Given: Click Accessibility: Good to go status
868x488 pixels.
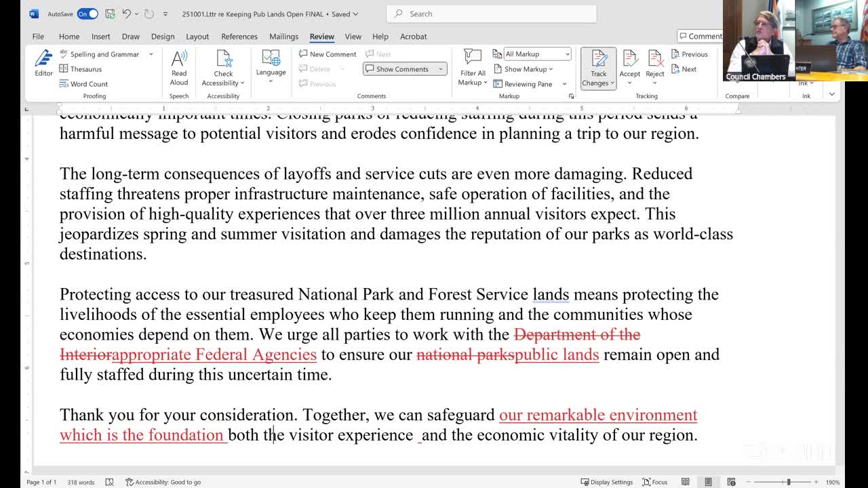Looking at the screenshot, I should (x=163, y=482).
